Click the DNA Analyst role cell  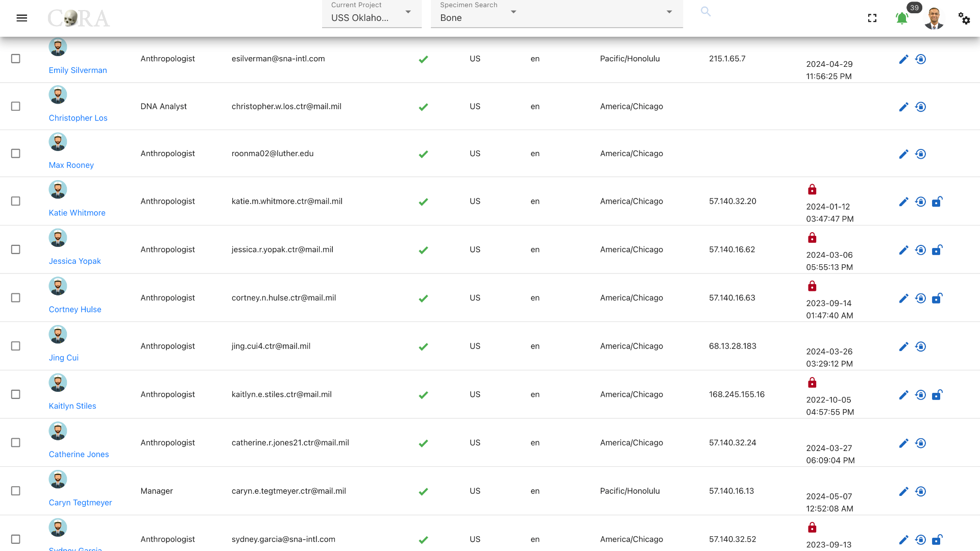click(164, 106)
